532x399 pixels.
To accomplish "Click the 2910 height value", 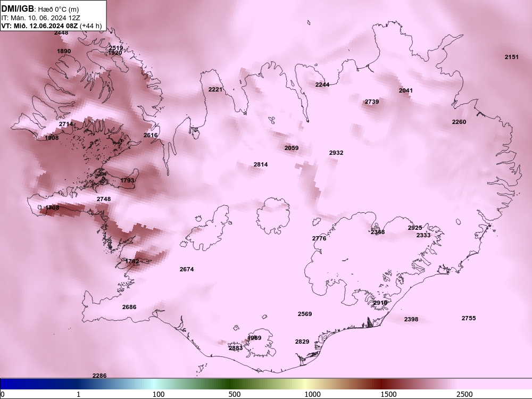I will (x=380, y=303).
